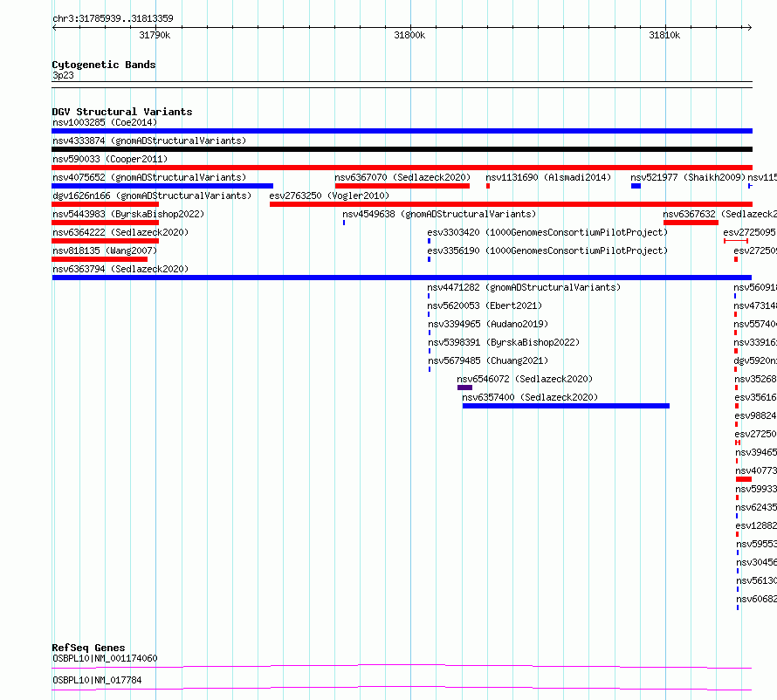Image resolution: width=777 pixels, height=700 pixels.
Task: Open nsv5443983 (ByrskaBishop2022) label
Action: 128,214
